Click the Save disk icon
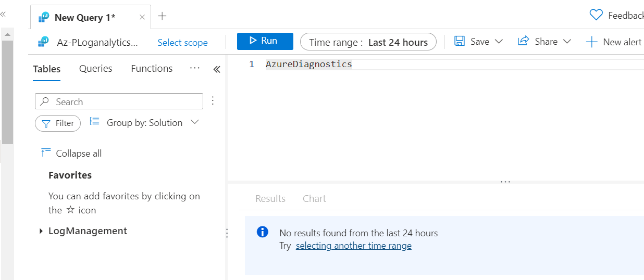Viewport: 644px width, 280px height. pyautogui.click(x=460, y=41)
